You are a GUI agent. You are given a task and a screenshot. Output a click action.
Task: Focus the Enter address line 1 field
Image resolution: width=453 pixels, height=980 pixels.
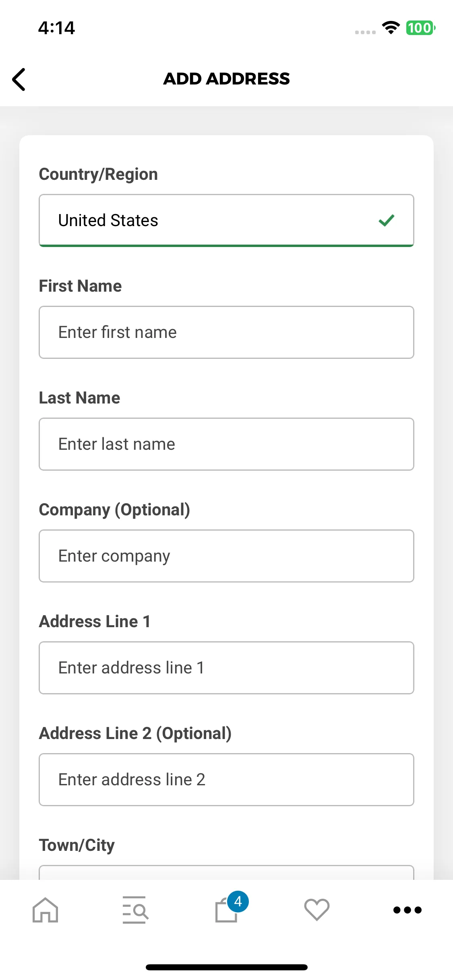click(x=226, y=668)
